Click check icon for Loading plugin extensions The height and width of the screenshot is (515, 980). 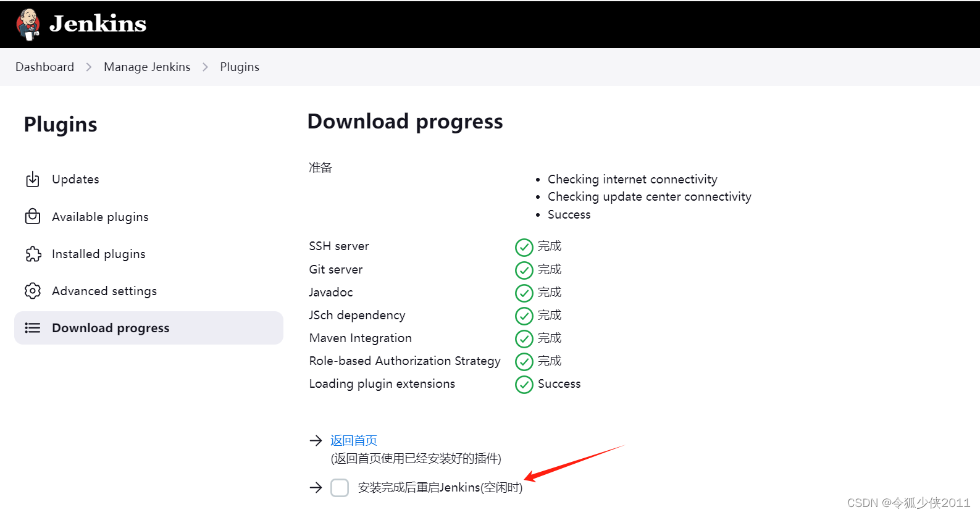click(x=524, y=385)
